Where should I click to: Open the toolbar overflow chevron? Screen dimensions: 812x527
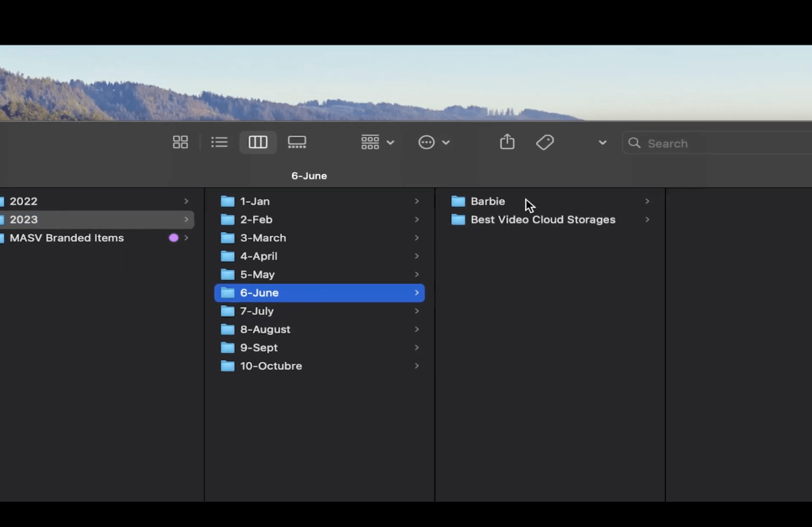click(x=602, y=143)
